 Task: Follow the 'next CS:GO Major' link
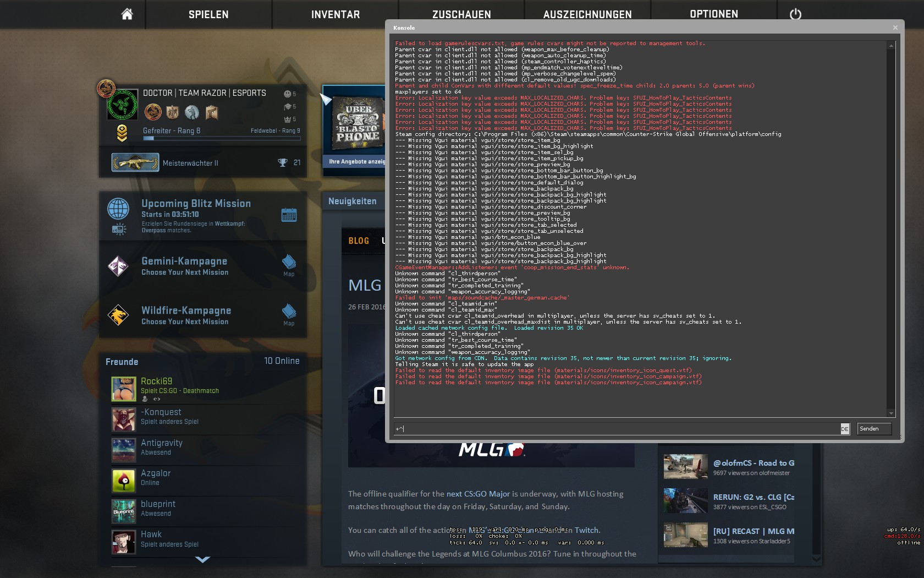[x=479, y=494]
